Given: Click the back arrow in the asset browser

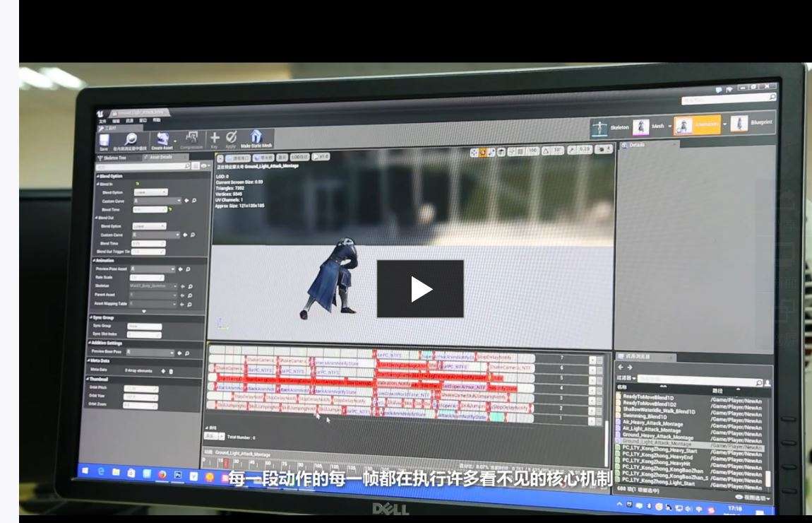Looking at the screenshot, I should click(621, 367).
